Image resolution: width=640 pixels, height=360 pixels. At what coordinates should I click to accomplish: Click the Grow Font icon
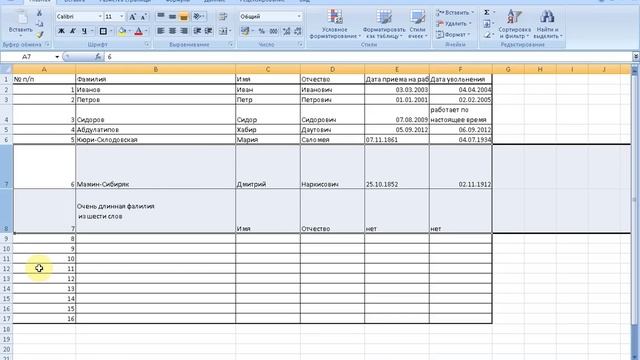[x=132, y=17]
